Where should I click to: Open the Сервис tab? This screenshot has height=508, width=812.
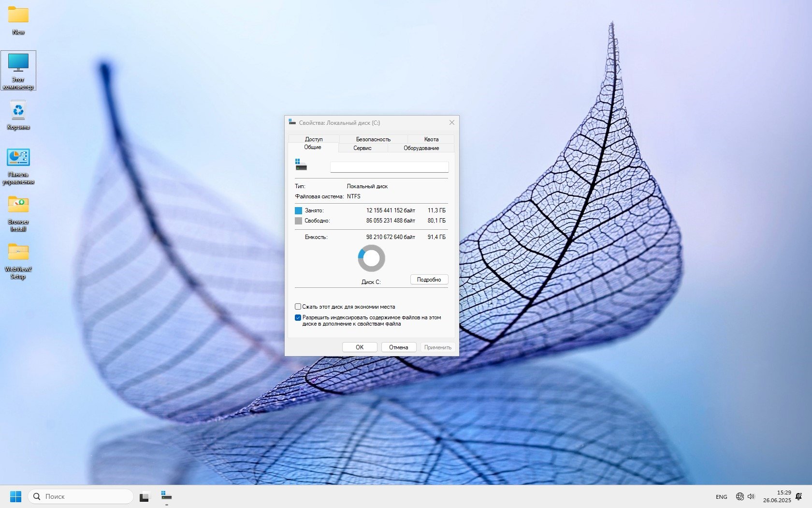pyautogui.click(x=362, y=148)
